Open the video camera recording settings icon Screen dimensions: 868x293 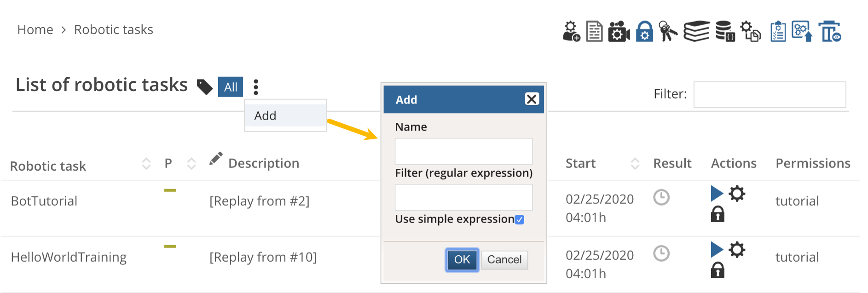(x=619, y=32)
